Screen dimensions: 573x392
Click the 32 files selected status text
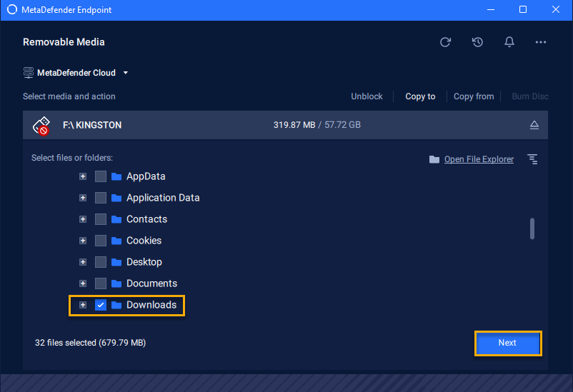pos(90,343)
